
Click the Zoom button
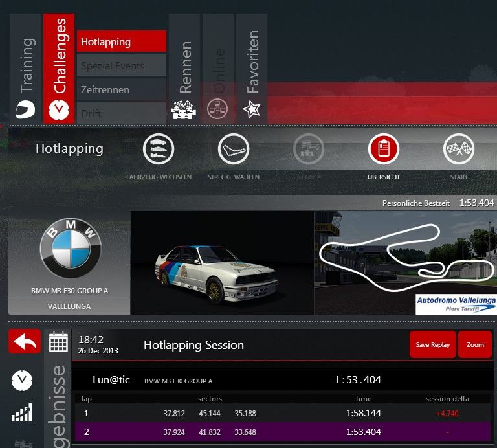point(475,344)
